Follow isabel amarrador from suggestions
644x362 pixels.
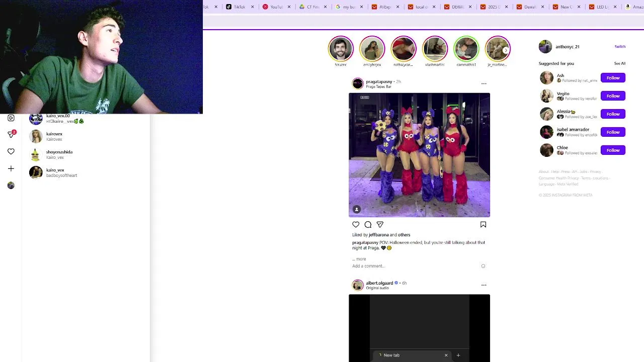pos(613,132)
